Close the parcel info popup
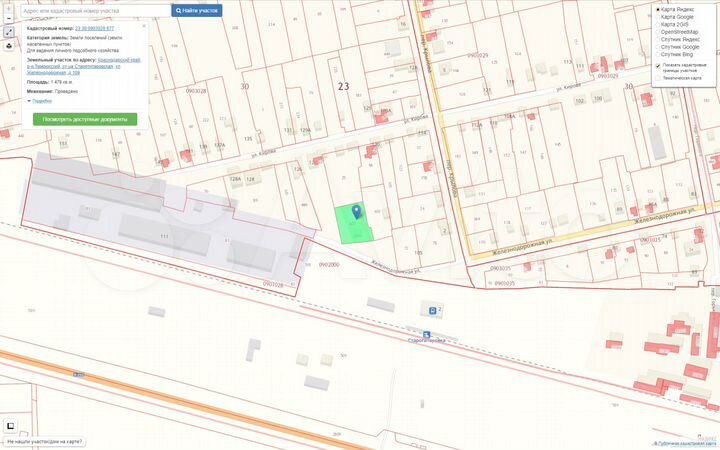720x450 pixels. point(146,27)
